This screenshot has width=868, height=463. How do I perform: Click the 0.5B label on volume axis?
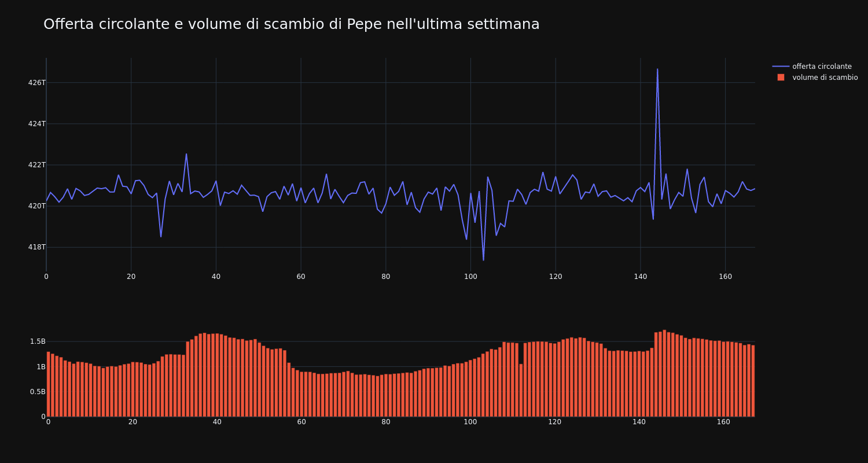(38, 392)
